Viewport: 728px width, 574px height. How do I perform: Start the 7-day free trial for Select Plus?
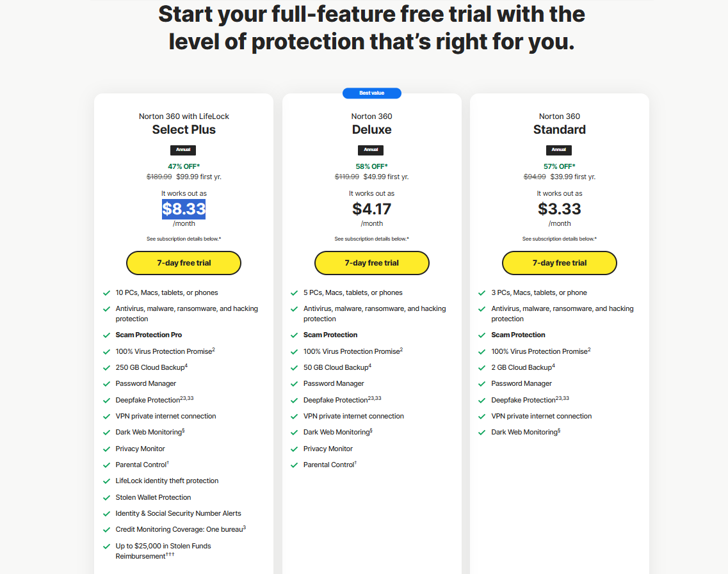(184, 263)
